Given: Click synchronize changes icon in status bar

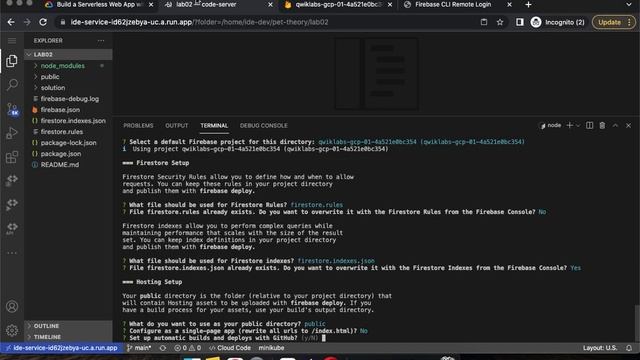Looking at the screenshot, I should tap(162, 348).
